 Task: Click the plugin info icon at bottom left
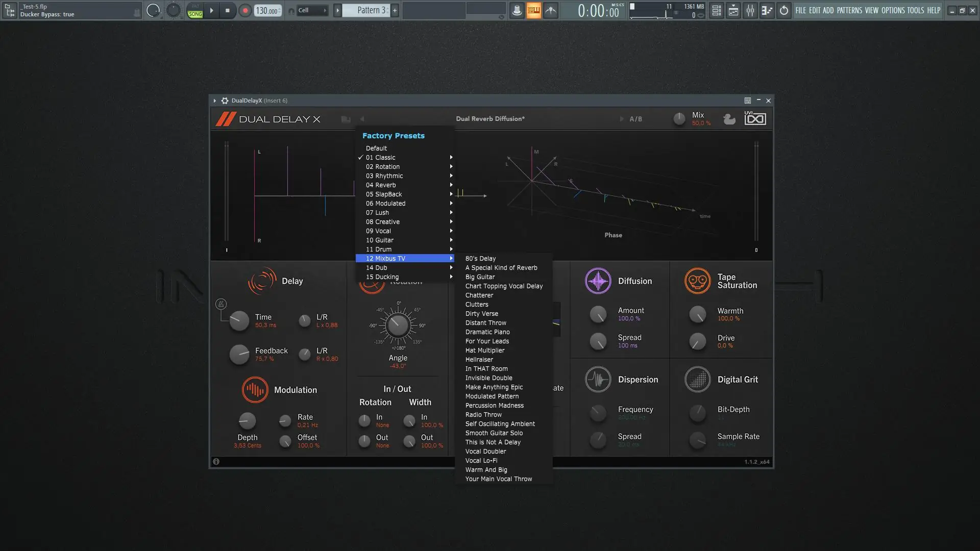click(216, 462)
